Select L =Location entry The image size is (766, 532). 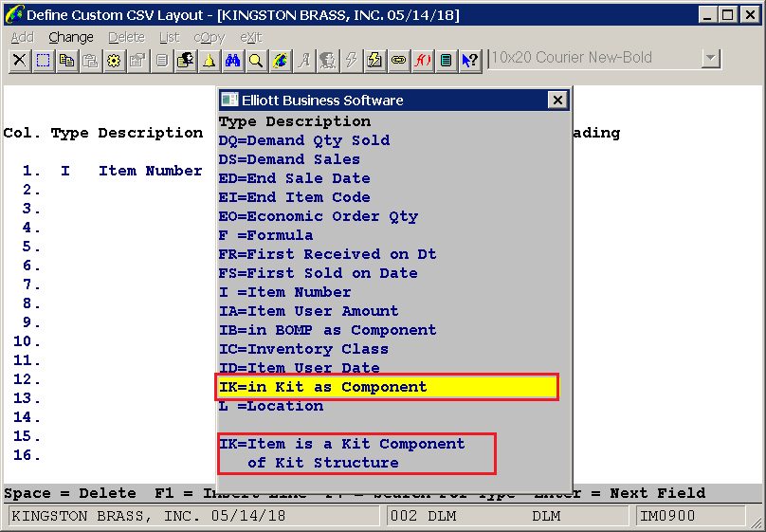270,407
